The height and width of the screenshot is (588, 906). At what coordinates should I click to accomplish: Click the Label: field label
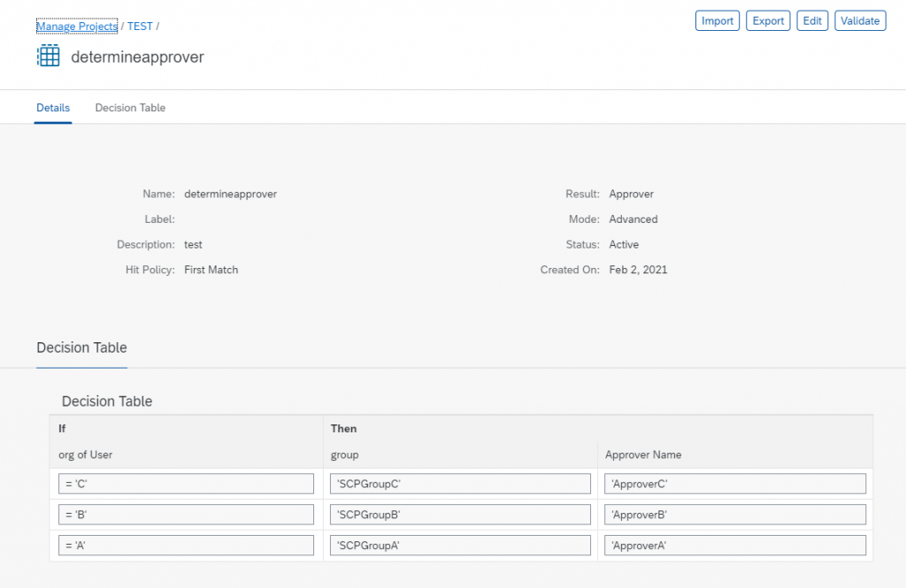coord(159,219)
